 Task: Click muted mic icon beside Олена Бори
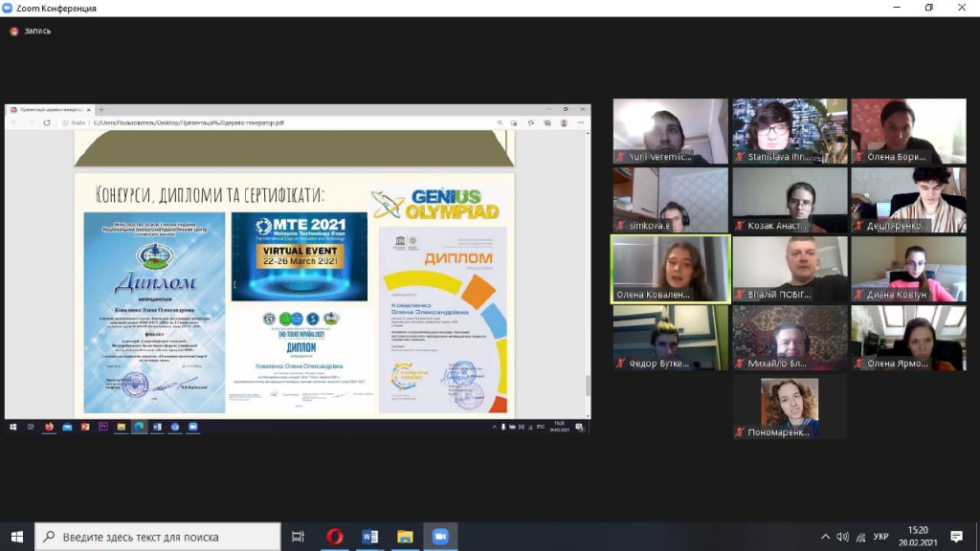click(859, 157)
